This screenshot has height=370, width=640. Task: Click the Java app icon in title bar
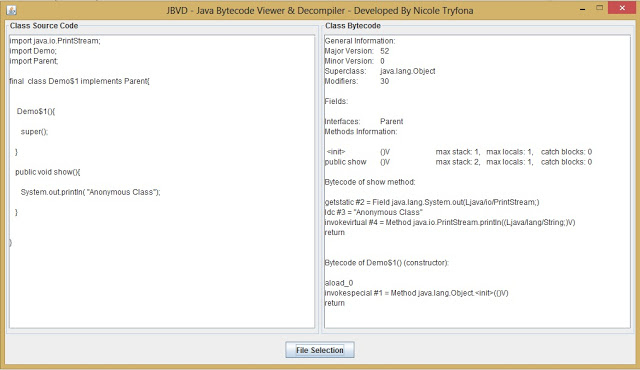pyautogui.click(x=11, y=10)
